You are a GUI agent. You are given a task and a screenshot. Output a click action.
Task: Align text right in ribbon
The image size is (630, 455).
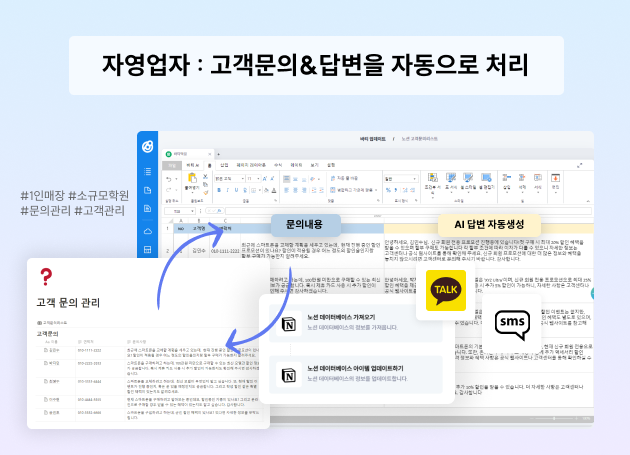coord(304,190)
